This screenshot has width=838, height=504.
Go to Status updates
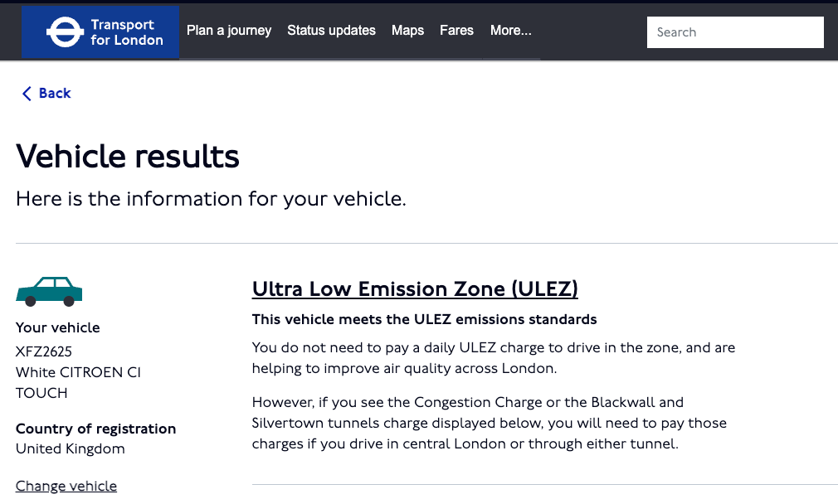pyautogui.click(x=331, y=31)
